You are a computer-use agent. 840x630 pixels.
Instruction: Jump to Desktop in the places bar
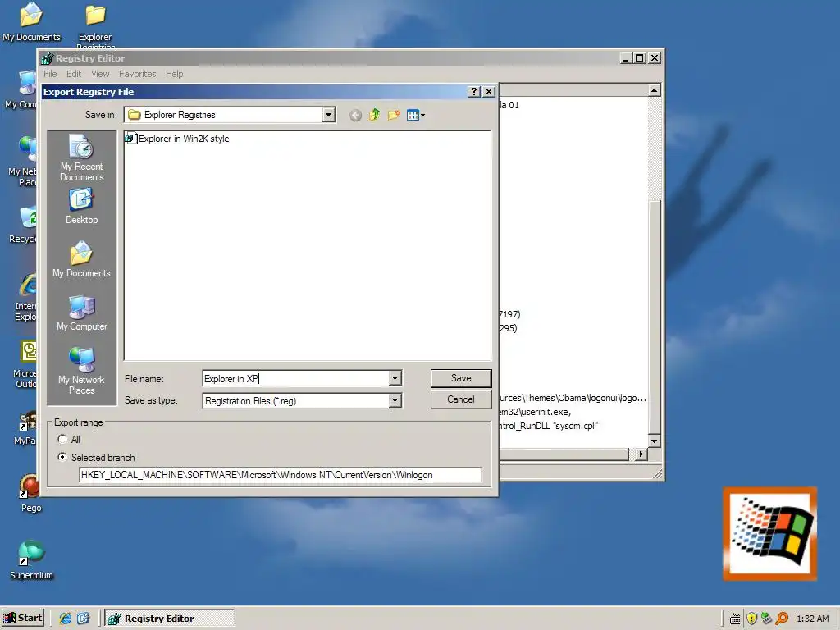tap(81, 206)
